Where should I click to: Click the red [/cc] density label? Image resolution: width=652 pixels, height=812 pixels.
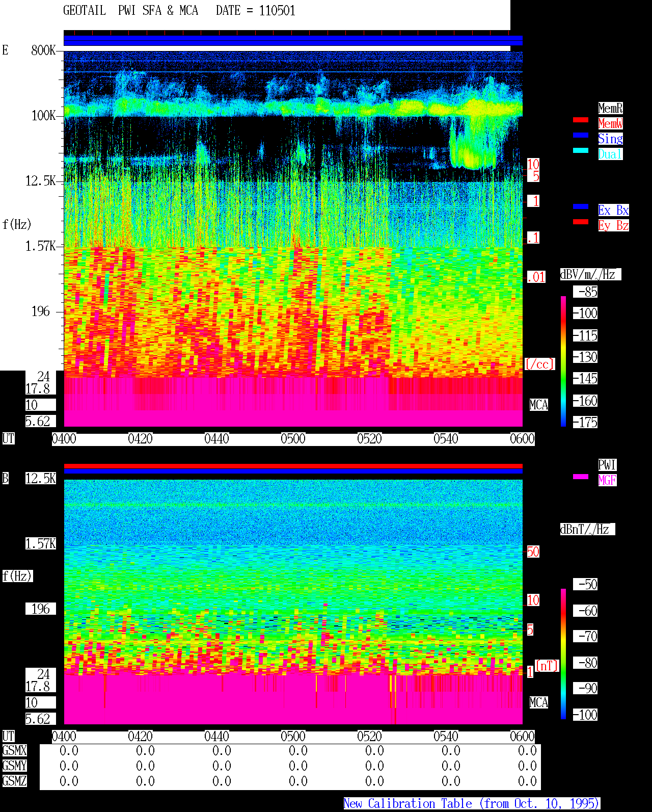[x=539, y=364]
